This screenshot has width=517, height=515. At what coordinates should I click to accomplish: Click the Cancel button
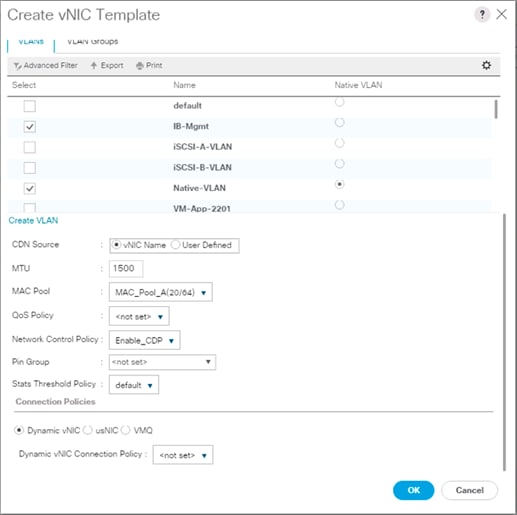[470, 490]
